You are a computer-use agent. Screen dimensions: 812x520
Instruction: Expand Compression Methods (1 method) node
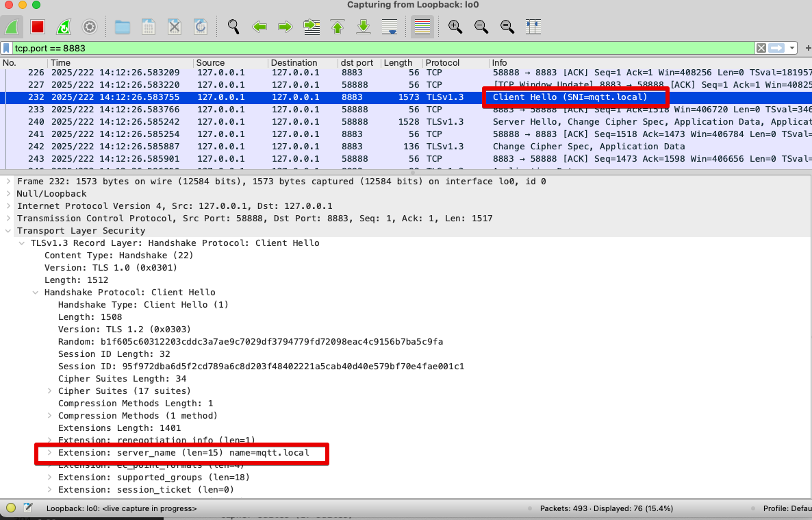click(x=49, y=416)
